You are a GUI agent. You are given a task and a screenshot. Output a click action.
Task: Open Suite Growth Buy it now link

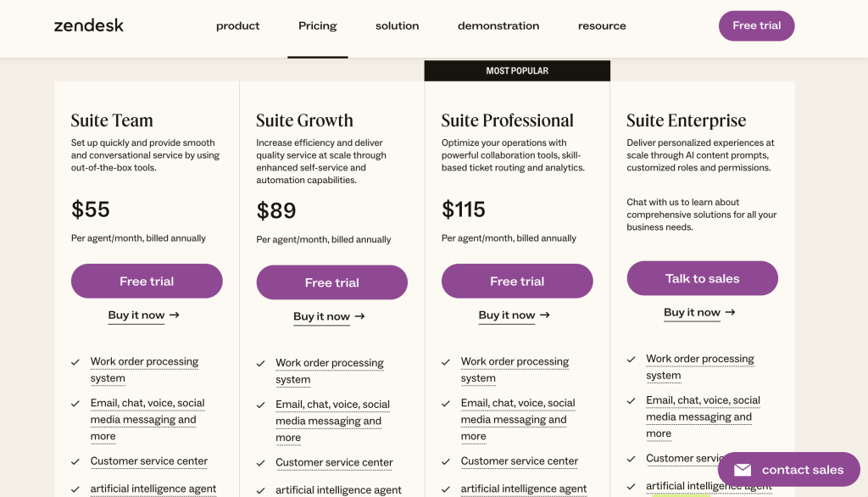coord(321,316)
